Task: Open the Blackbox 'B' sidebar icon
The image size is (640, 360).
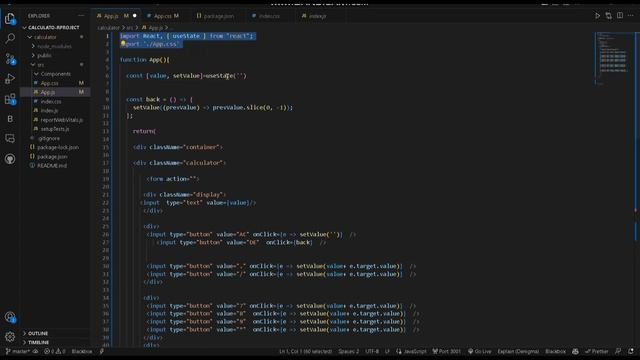Action: pyautogui.click(x=10, y=119)
